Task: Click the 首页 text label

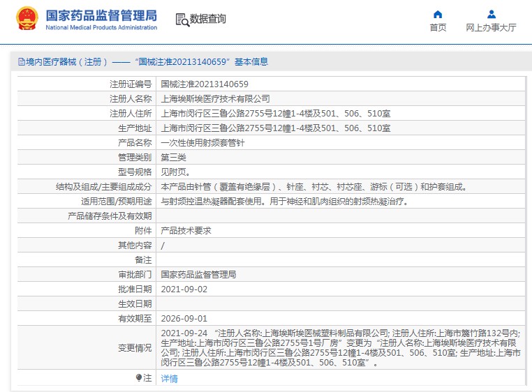Action: tap(438, 27)
